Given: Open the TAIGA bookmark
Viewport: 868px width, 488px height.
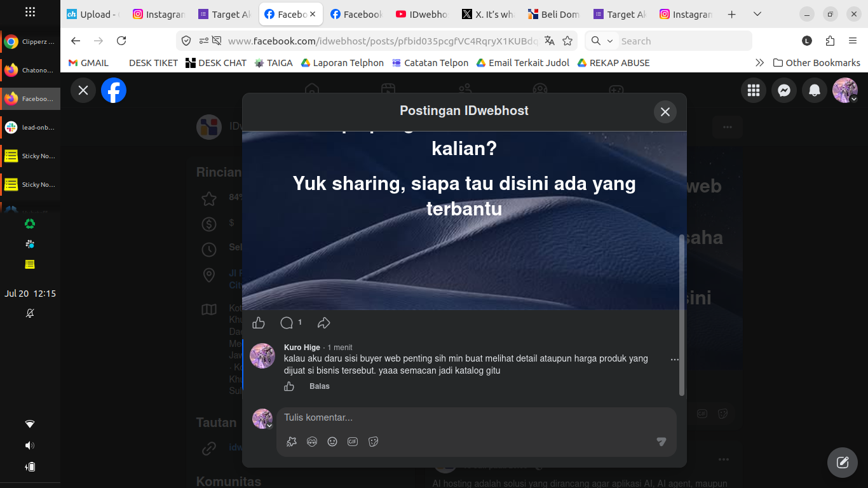Looking at the screenshot, I should [274, 63].
